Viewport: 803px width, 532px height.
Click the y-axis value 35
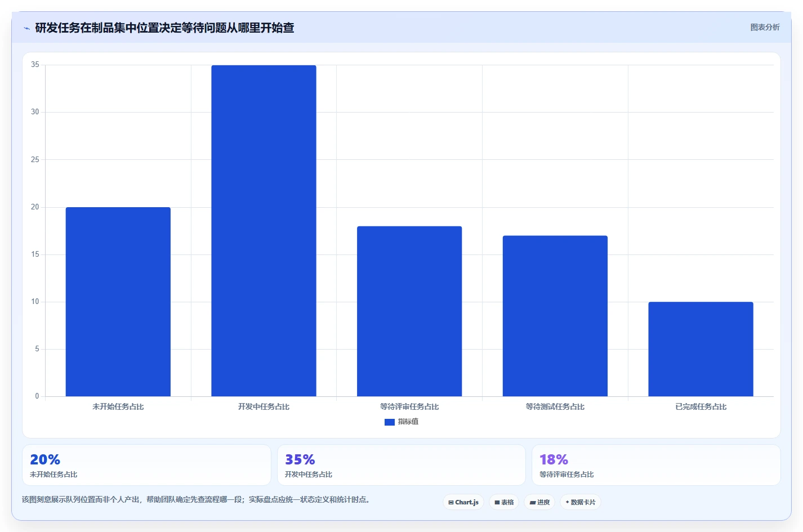pyautogui.click(x=35, y=65)
